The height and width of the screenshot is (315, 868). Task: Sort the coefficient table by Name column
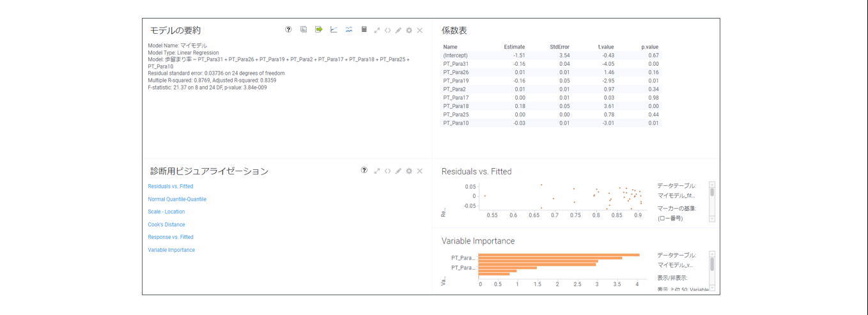coord(450,47)
